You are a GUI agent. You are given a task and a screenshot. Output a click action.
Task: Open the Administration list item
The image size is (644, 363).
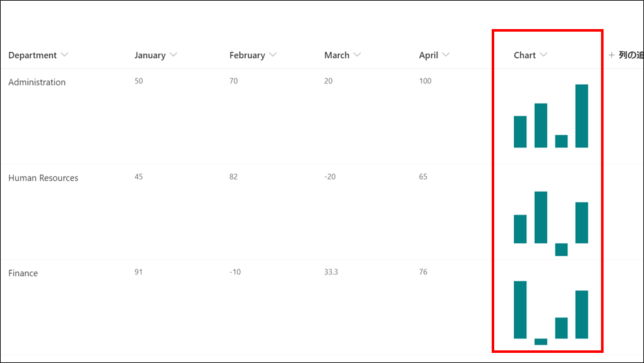coord(37,82)
